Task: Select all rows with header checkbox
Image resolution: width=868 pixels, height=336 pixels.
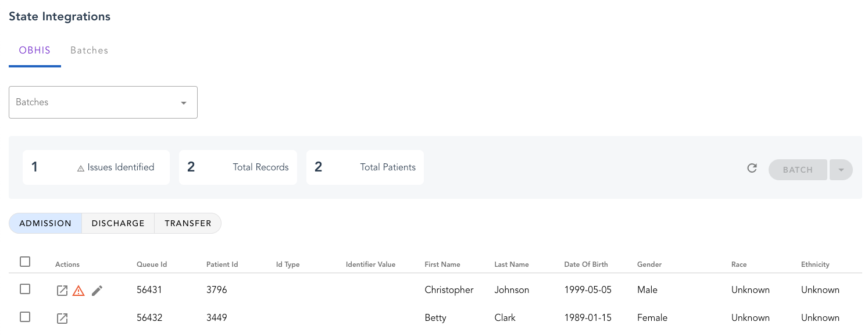Action: [x=25, y=262]
